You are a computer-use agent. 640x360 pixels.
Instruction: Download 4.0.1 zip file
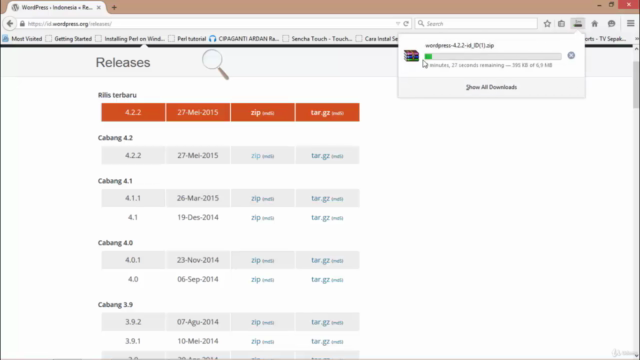coord(256,260)
